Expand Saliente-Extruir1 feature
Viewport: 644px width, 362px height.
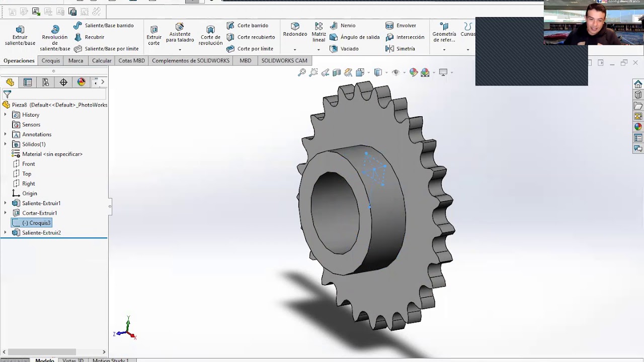click(5, 203)
